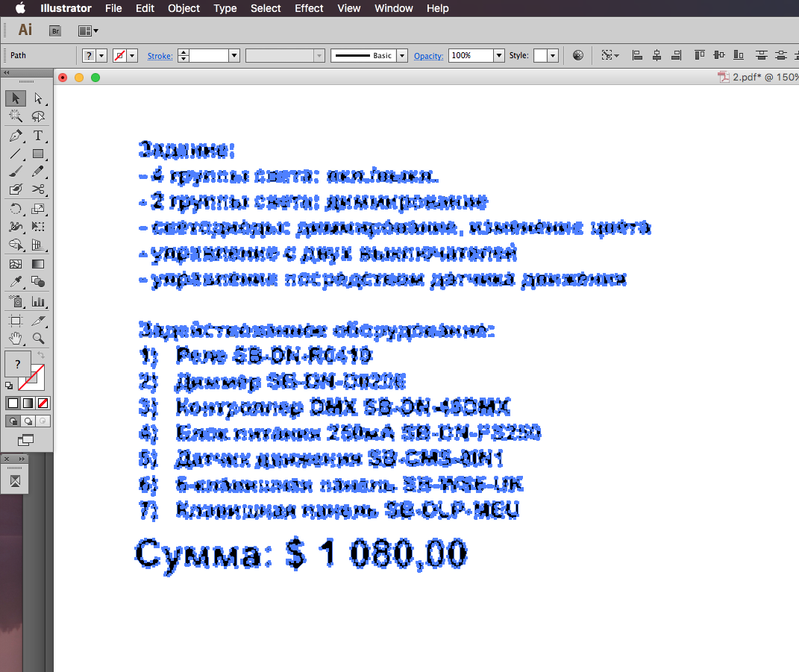Apply None mode button
799x672 pixels.
(x=43, y=403)
